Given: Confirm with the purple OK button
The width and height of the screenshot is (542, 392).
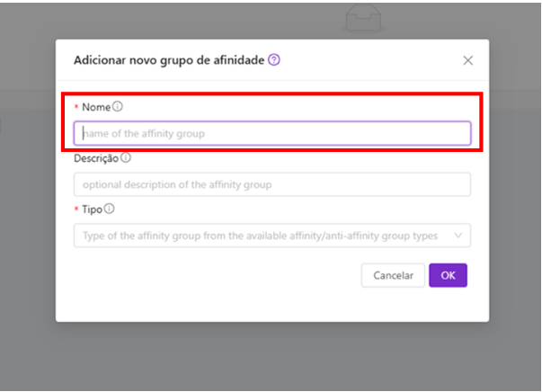Looking at the screenshot, I should (448, 275).
